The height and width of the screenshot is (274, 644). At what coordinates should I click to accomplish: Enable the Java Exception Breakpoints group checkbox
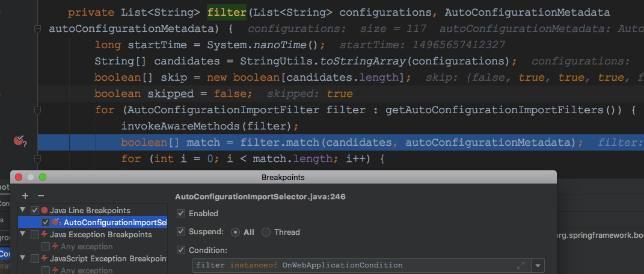pyautogui.click(x=35, y=234)
